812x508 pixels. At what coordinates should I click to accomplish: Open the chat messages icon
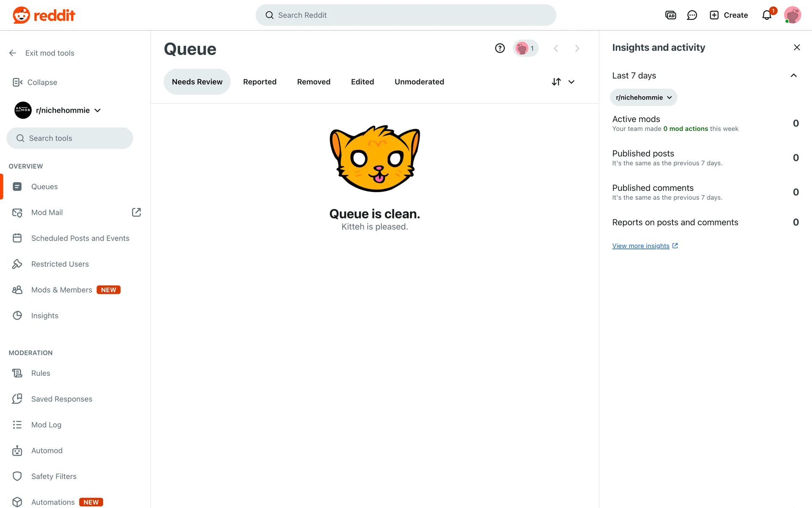tap(692, 15)
